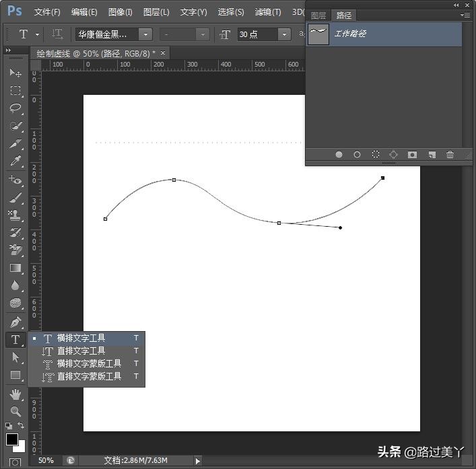476x469 pixels.
Task: Open the 图层(L) menu
Action: point(156,12)
